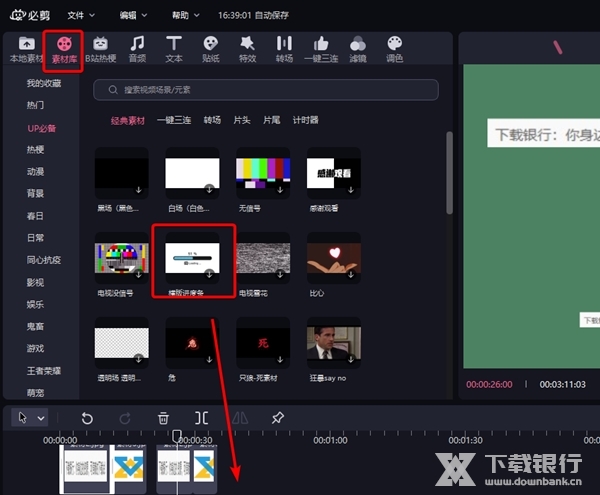This screenshot has height=495, width=600.
Task: Open the 文本 text tool
Action: tap(174, 50)
